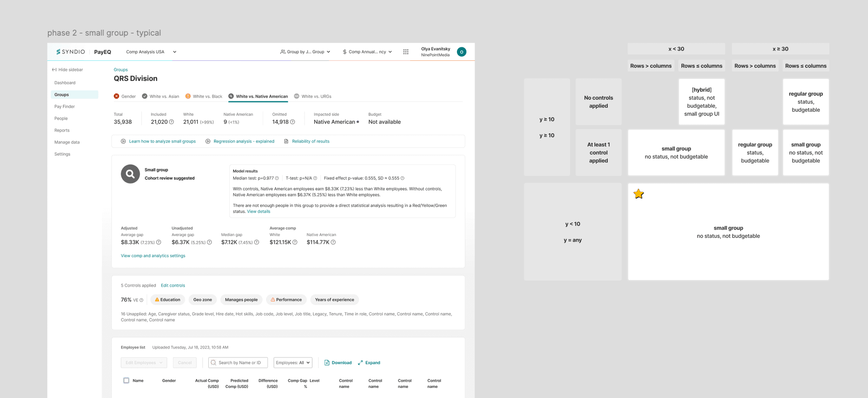Click the Download button

[338, 363]
